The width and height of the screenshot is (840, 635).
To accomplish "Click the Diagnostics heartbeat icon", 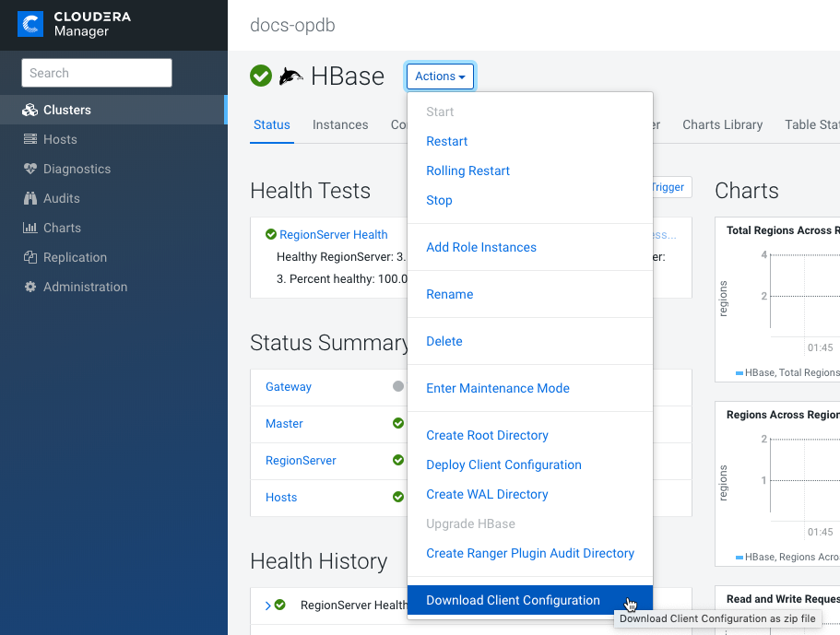I will [30, 169].
